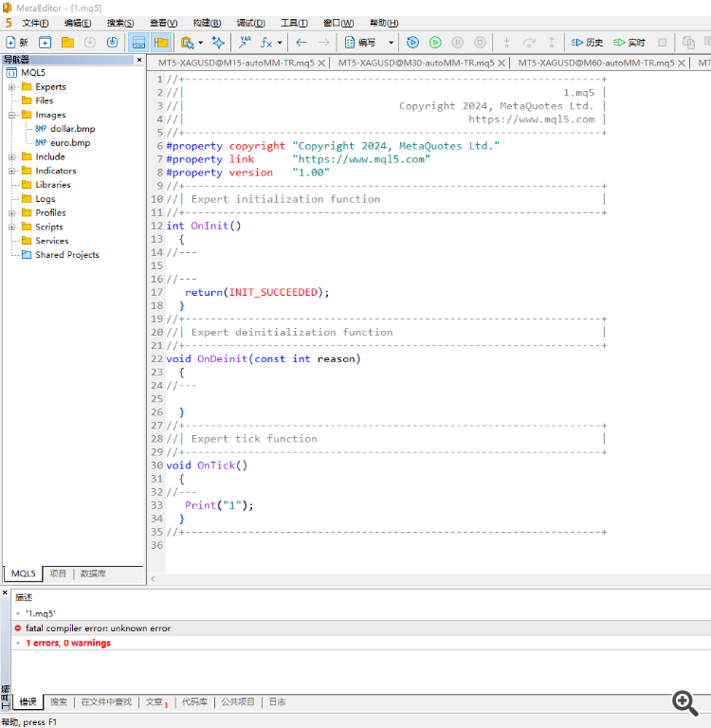The height and width of the screenshot is (728, 711).
Task: Click the New file button
Action: [17, 43]
